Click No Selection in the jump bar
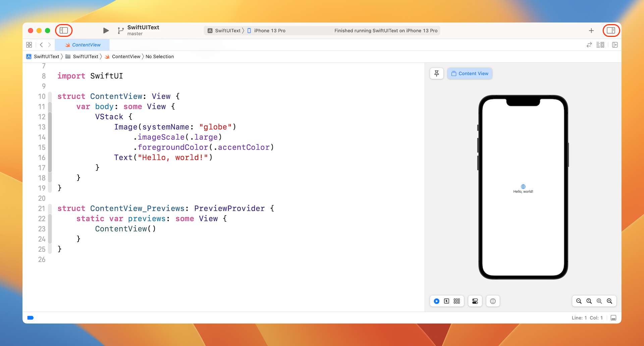The image size is (644, 346). click(x=160, y=56)
